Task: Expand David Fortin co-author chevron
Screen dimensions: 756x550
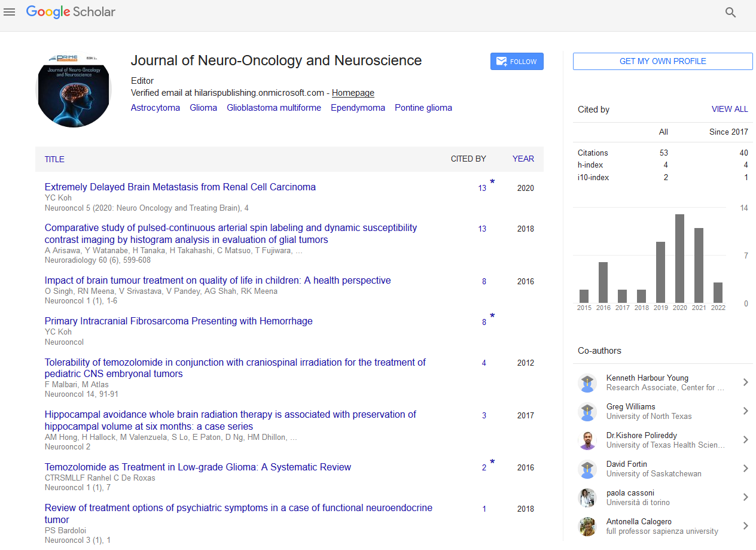Action: tap(745, 469)
